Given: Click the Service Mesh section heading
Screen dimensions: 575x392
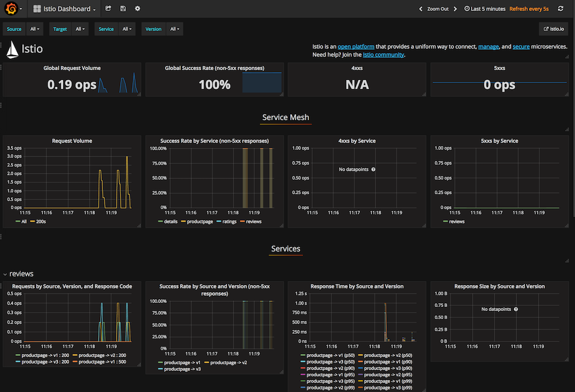Looking at the screenshot, I should pyautogui.click(x=286, y=117).
